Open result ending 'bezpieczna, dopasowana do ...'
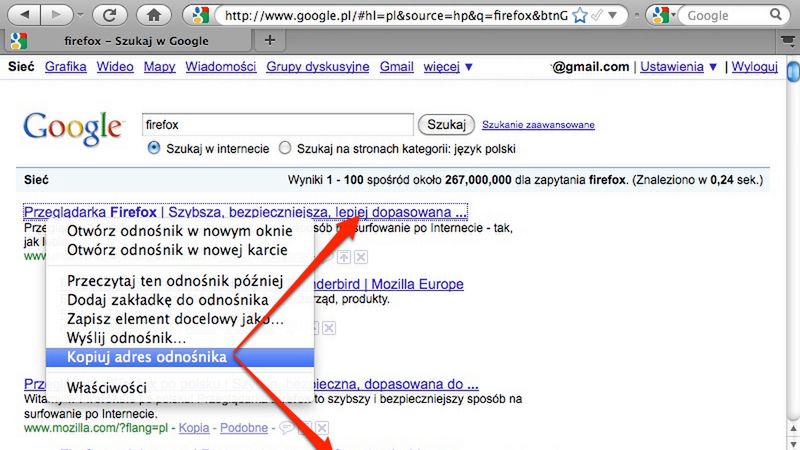 [396, 384]
